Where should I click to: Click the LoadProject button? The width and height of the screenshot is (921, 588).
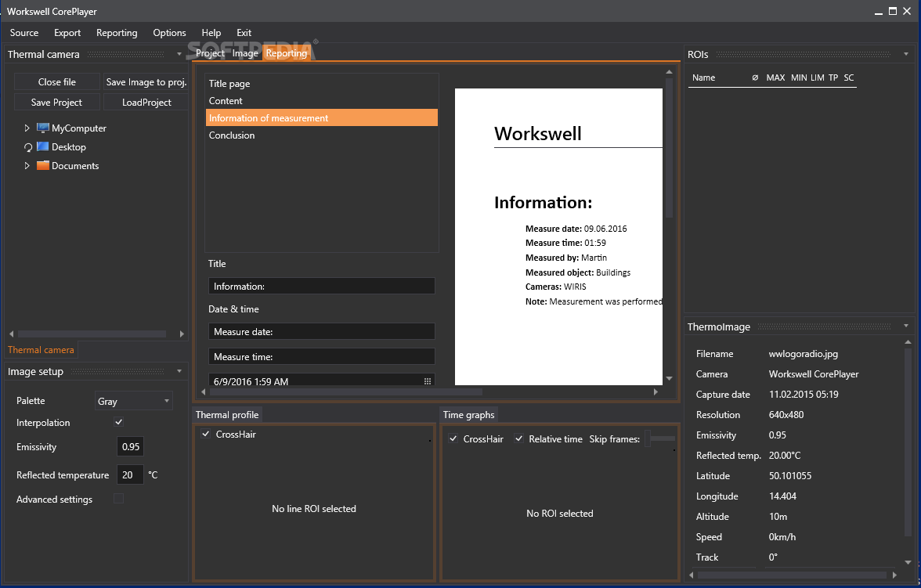point(146,103)
